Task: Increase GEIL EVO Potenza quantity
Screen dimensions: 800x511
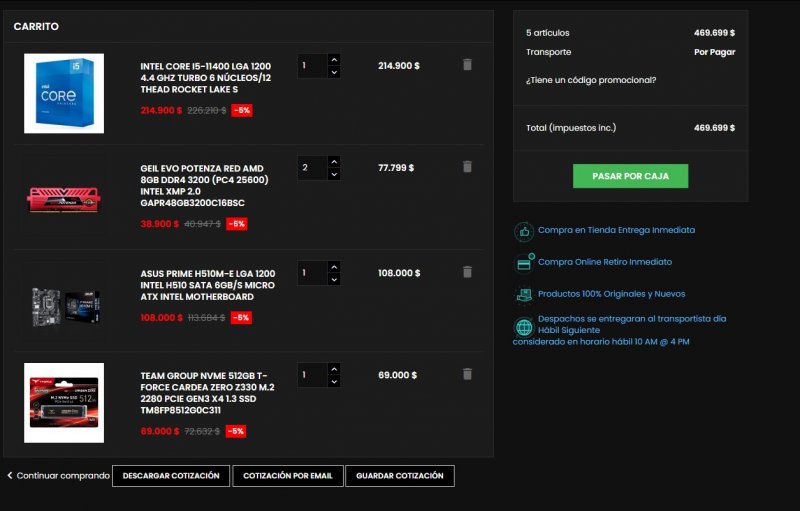Action: [x=334, y=162]
